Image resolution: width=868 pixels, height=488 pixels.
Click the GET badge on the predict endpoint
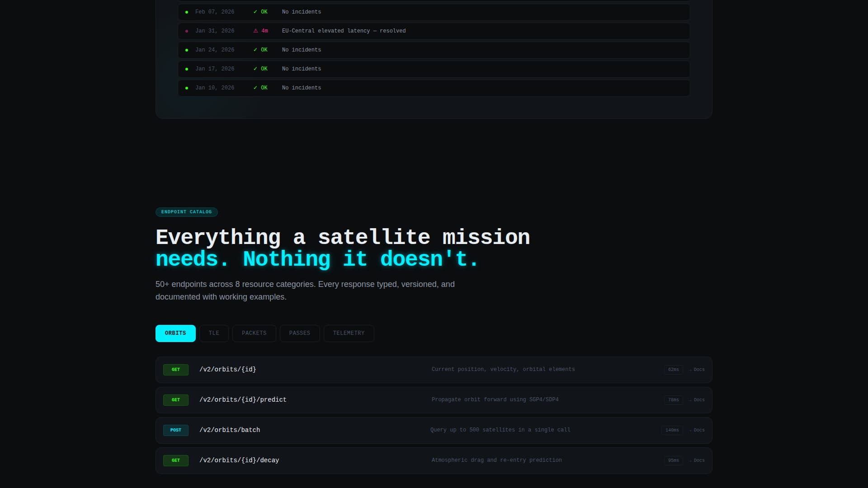176,400
